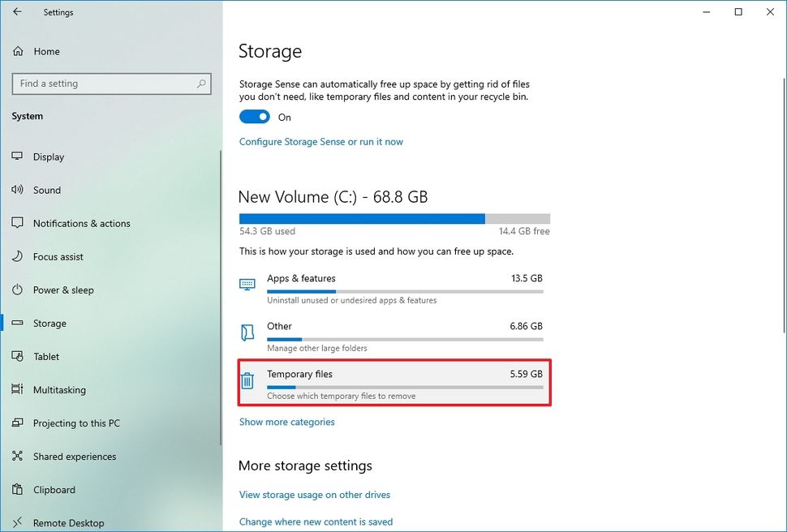
Task: Turn off Storage Sense
Action: click(254, 116)
